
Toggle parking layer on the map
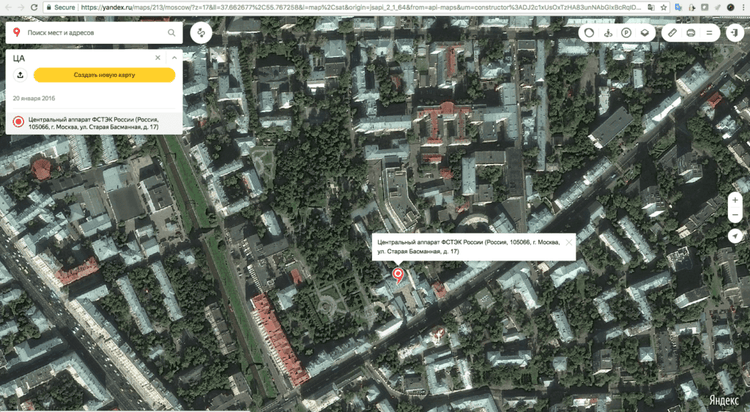(626, 33)
